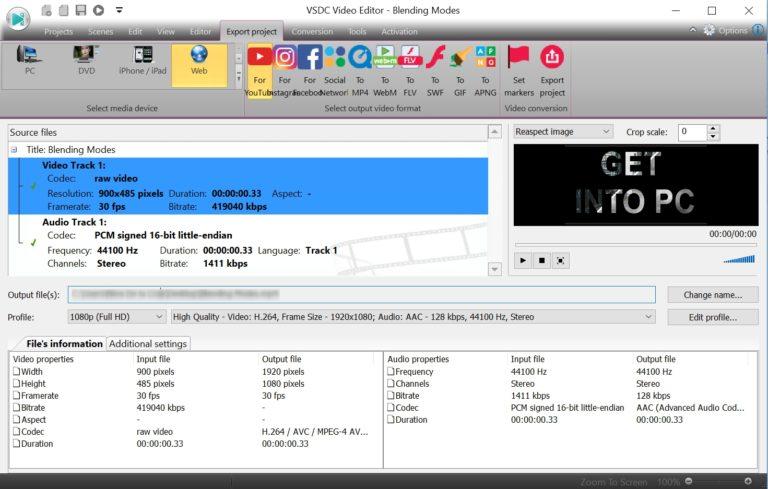
Task: Switch to the Additional settings tab
Action: 148,343
